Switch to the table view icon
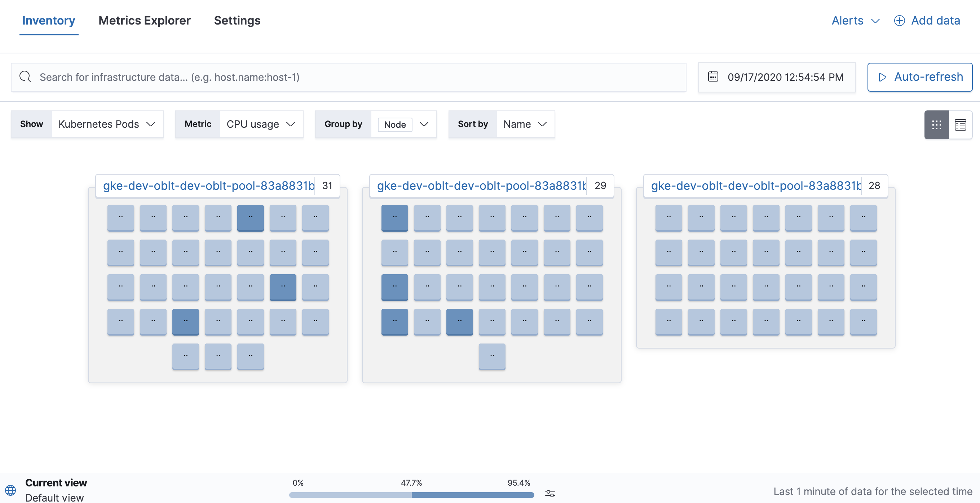Viewport: 980px width, 503px height. 960,124
